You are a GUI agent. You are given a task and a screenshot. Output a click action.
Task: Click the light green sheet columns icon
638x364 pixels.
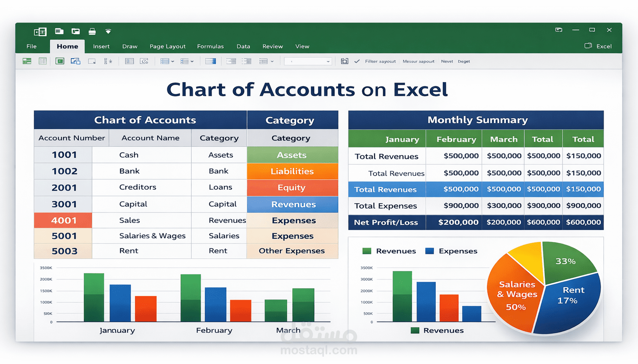coord(43,61)
